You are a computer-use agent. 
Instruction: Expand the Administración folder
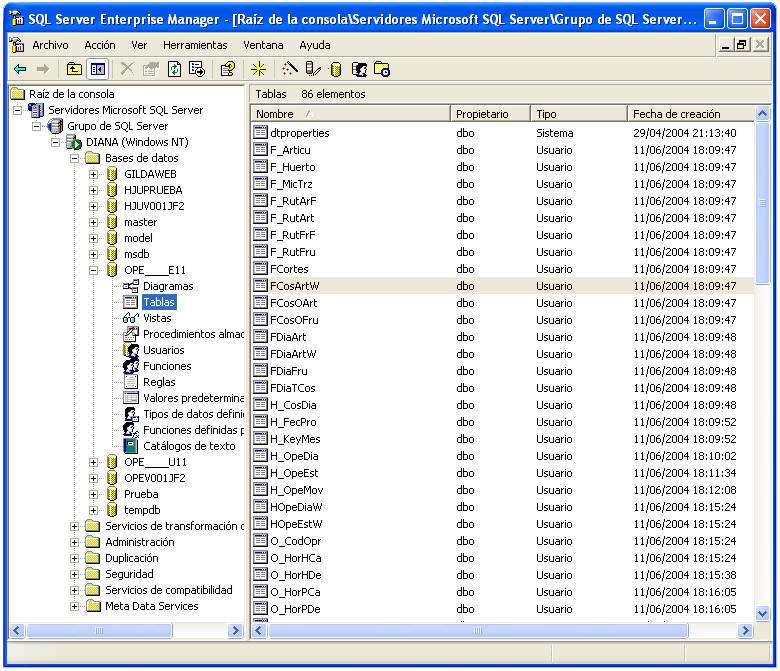tap(74, 542)
